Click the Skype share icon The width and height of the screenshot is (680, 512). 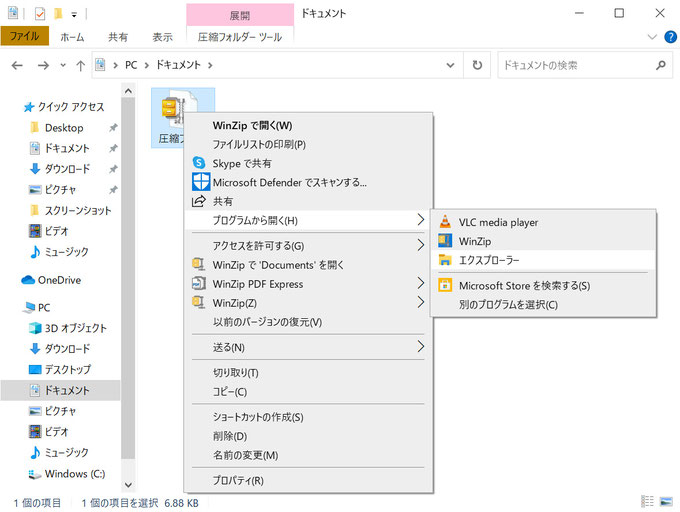coord(199,163)
